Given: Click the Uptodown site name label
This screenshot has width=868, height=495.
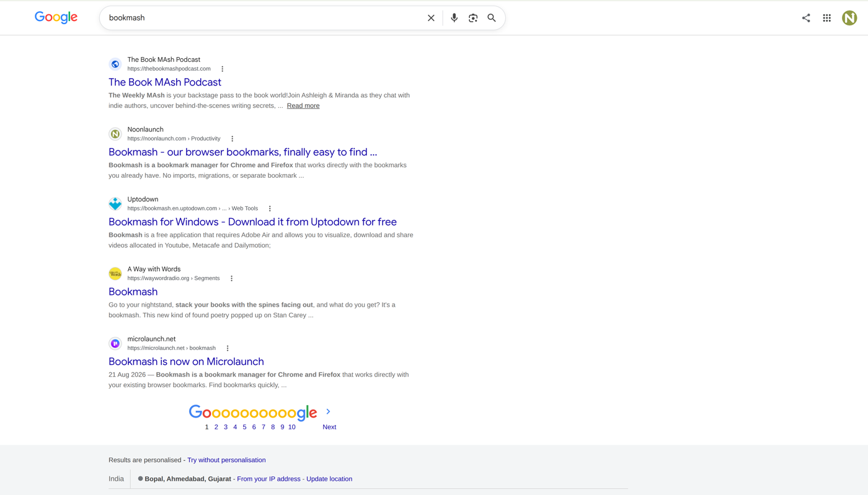Looking at the screenshot, I should (x=143, y=199).
